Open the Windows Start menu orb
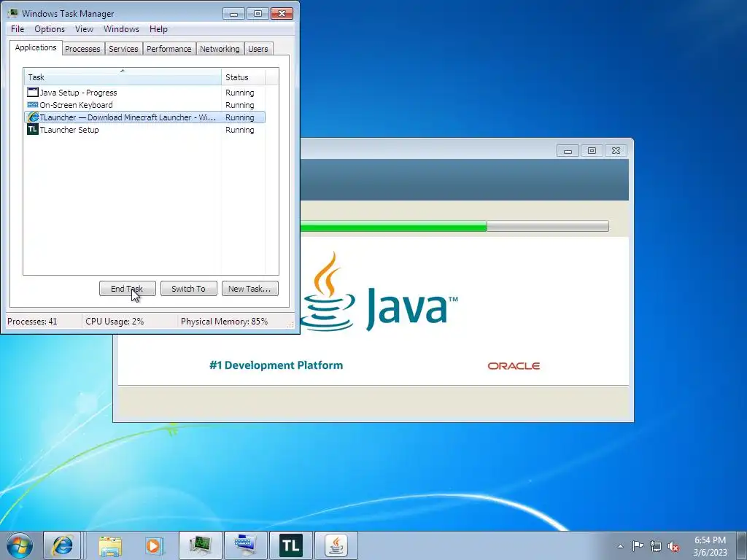Screen dimensions: 747x560 click(x=20, y=545)
